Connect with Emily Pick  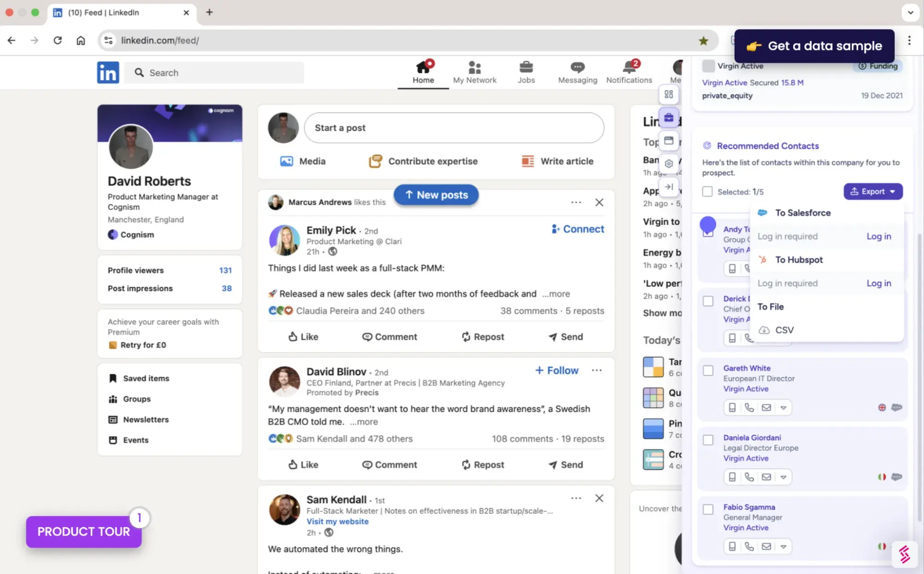pos(577,229)
